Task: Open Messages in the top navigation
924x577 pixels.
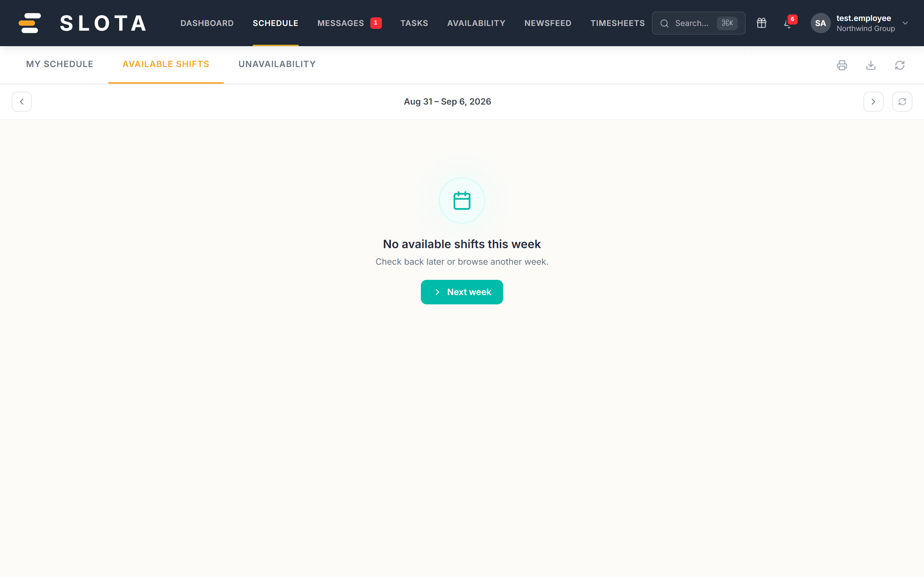Action: click(341, 23)
